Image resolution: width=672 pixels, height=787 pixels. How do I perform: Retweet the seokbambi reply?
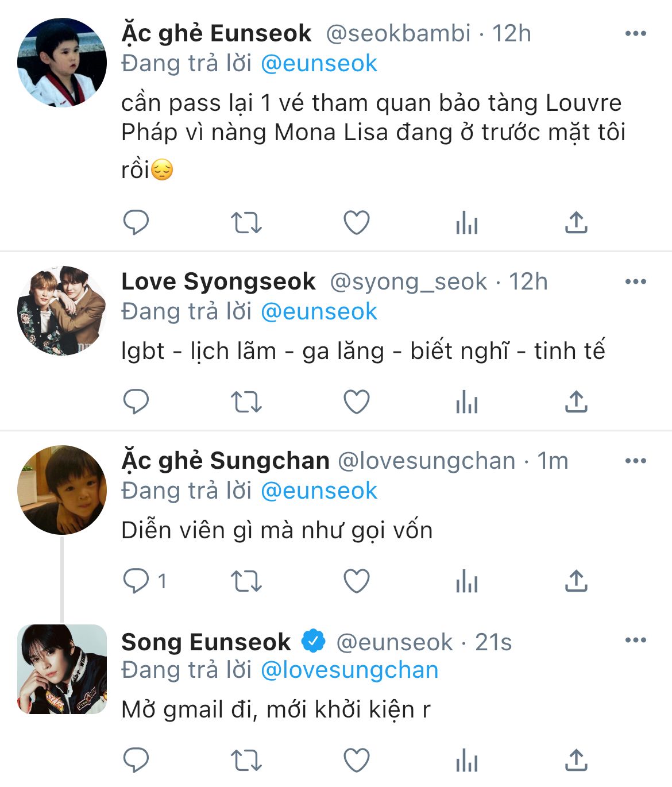[246, 223]
